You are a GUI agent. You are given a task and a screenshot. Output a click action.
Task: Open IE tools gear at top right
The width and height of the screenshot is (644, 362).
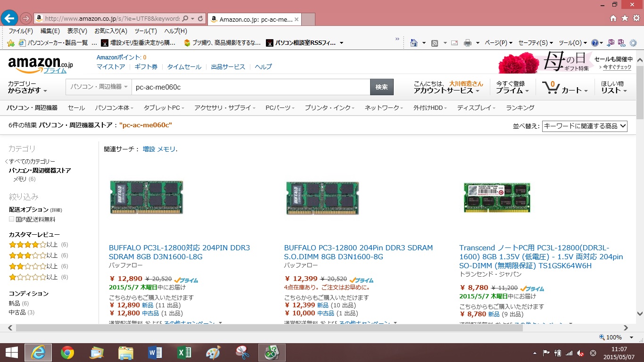point(636,18)
